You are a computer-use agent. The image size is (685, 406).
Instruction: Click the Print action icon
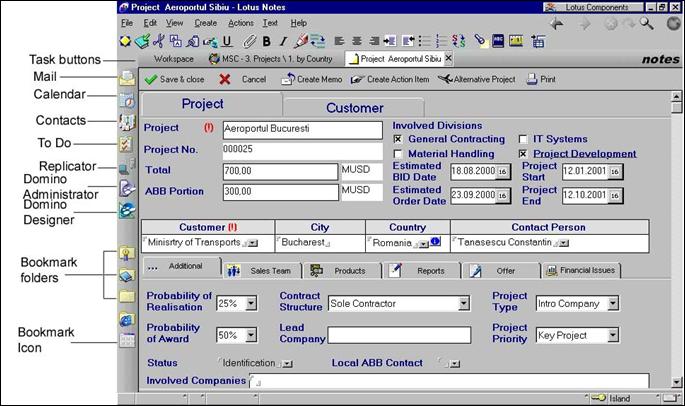coord(540,79)
